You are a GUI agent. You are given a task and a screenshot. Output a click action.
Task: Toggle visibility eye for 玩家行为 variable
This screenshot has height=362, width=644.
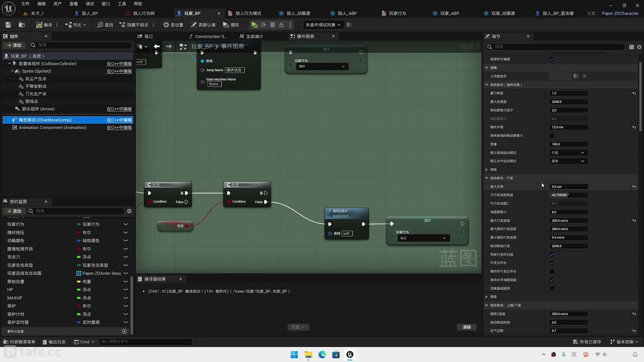point(126,224)
